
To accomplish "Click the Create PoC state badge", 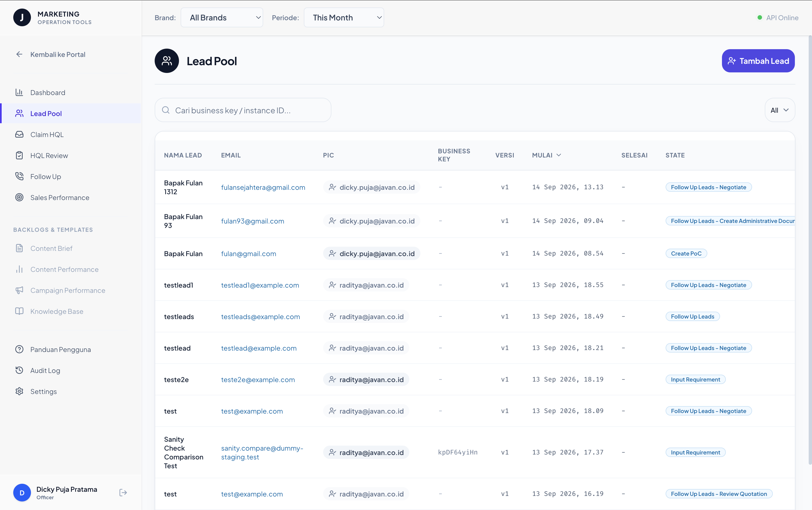I will click(686, 253).
